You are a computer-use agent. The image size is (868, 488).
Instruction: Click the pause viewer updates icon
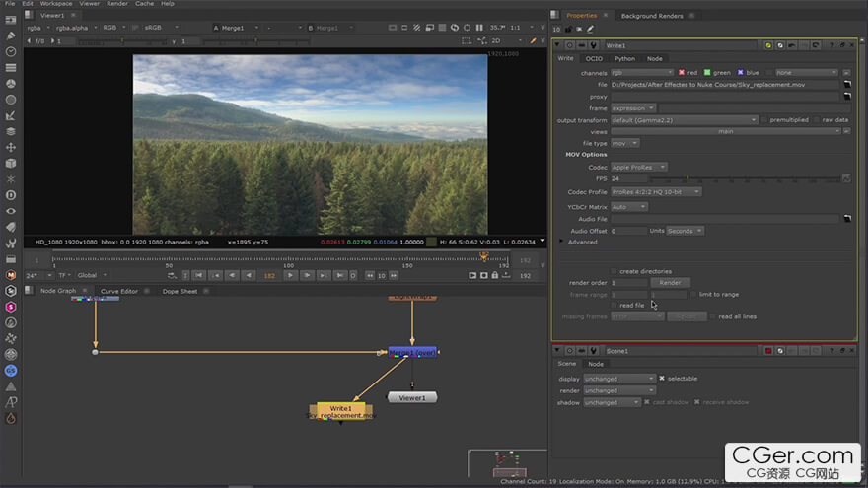(479, 28)
